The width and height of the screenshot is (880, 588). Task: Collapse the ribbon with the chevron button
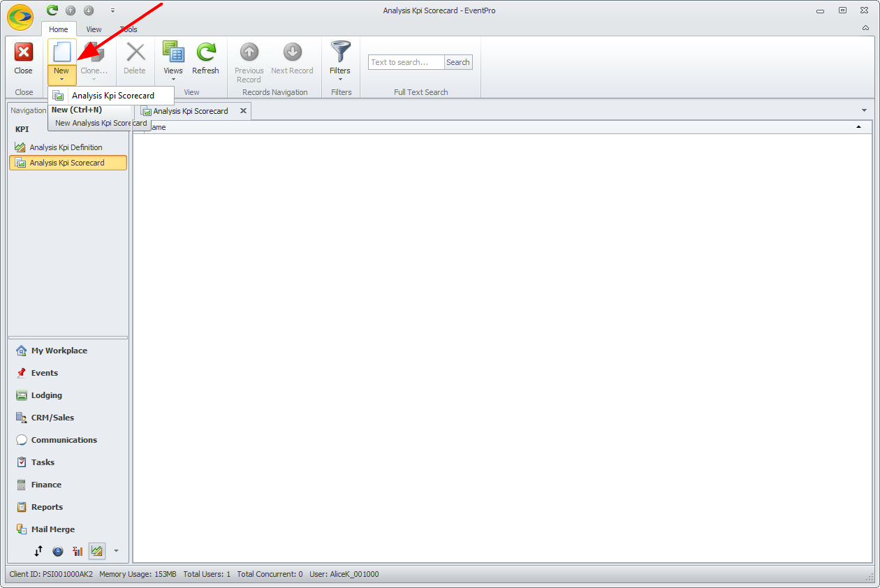tap(865, 29)
